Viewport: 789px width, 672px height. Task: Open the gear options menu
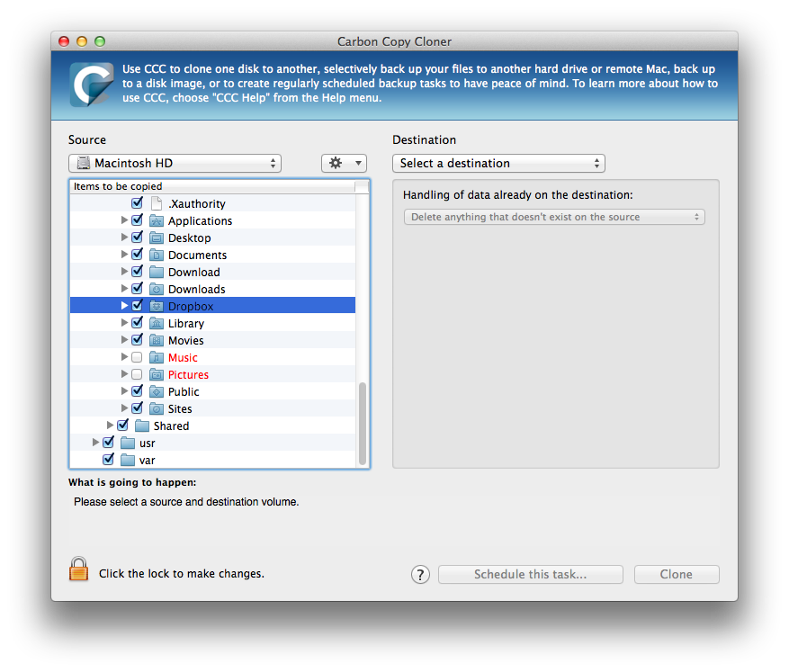point(345,163)
